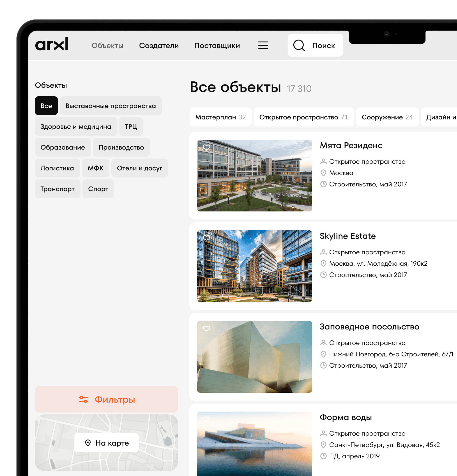
Task: Select the Все category chip
Action: click(x=46, y=106)
